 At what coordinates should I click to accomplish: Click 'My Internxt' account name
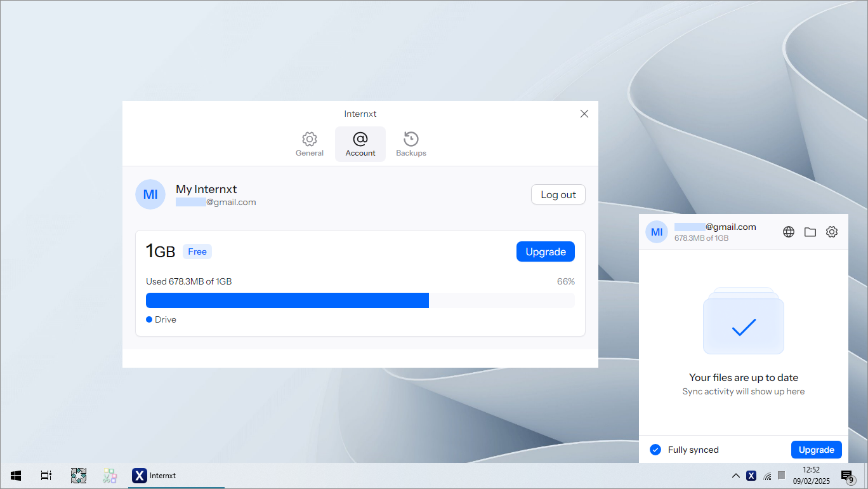[206, 189]
